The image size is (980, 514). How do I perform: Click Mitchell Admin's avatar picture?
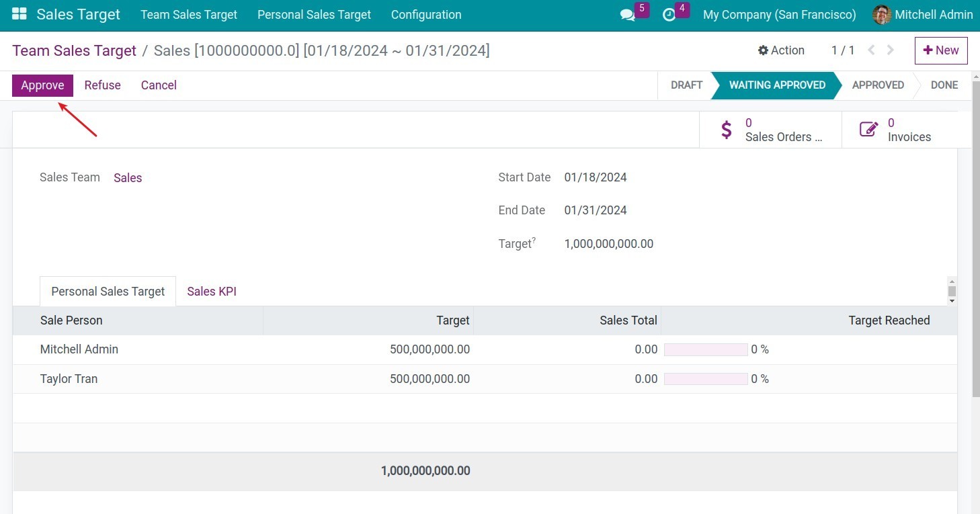click(882, 15)
